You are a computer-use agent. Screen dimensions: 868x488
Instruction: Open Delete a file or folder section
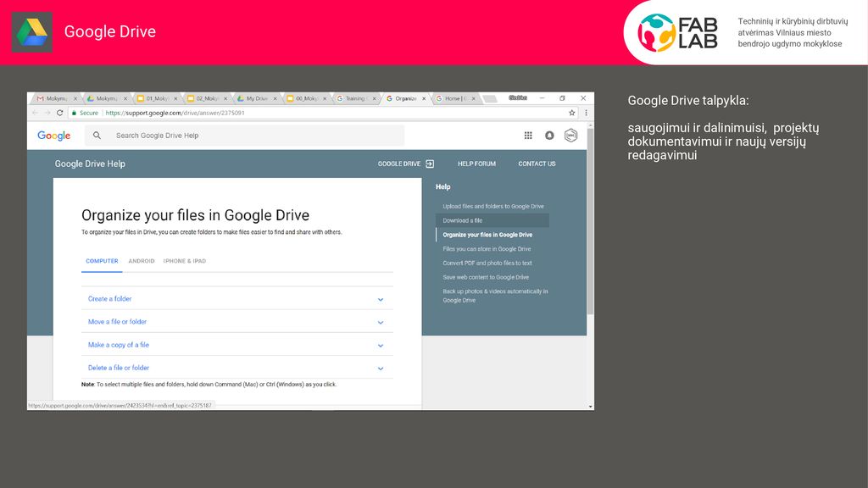click(237, 368)
